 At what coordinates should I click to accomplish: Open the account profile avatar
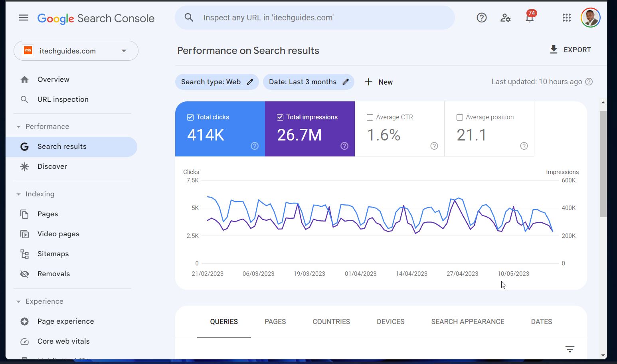coord(591,18)
